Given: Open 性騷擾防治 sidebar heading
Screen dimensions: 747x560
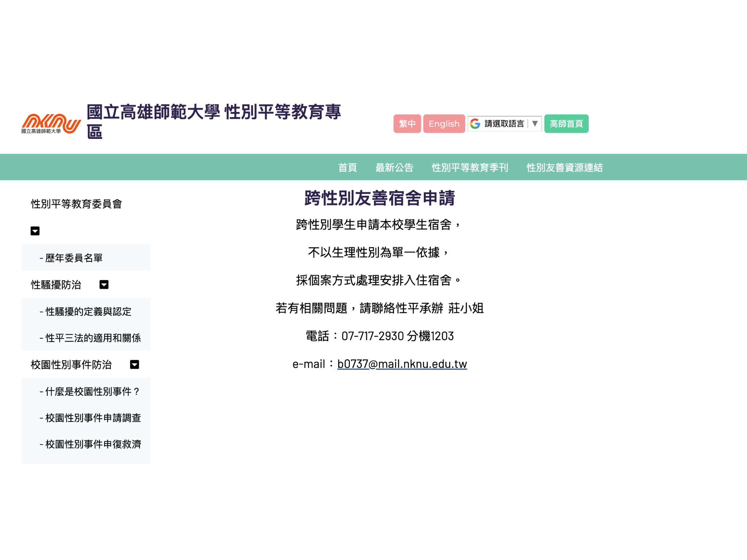Looking at the screenshot, I should point(56,285).
